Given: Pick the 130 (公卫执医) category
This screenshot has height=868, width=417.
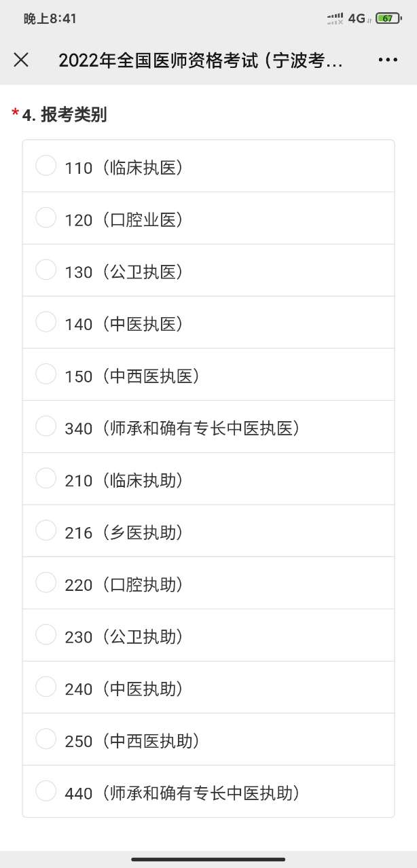Looking at the screenshot, I should (x=46, y=270).
